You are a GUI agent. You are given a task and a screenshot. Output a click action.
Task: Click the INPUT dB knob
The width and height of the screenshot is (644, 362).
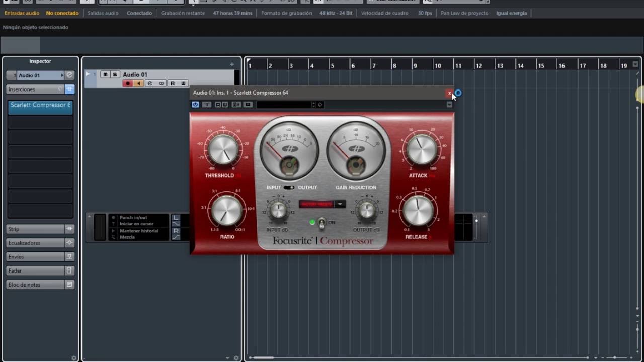[x=278, y=210]
